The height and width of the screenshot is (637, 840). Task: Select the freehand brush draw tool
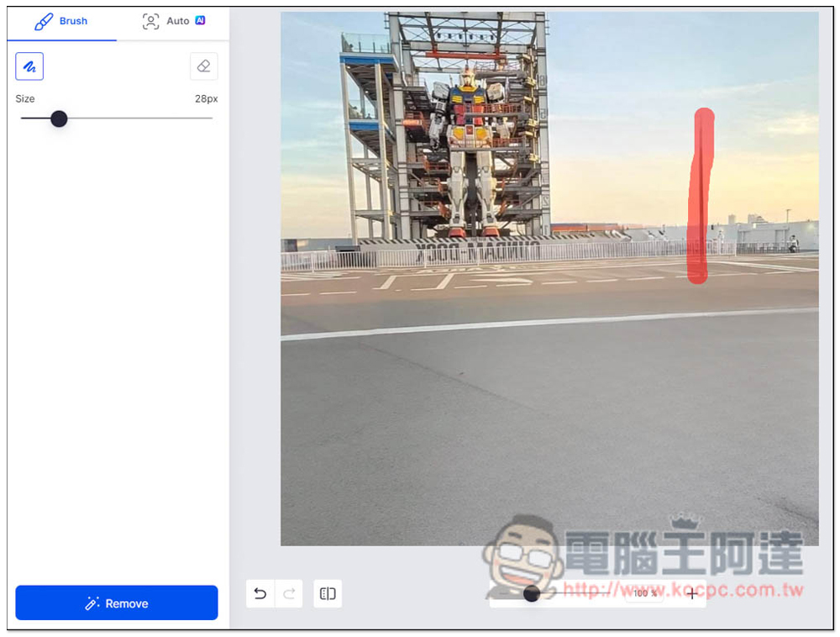tap(29, 66)
